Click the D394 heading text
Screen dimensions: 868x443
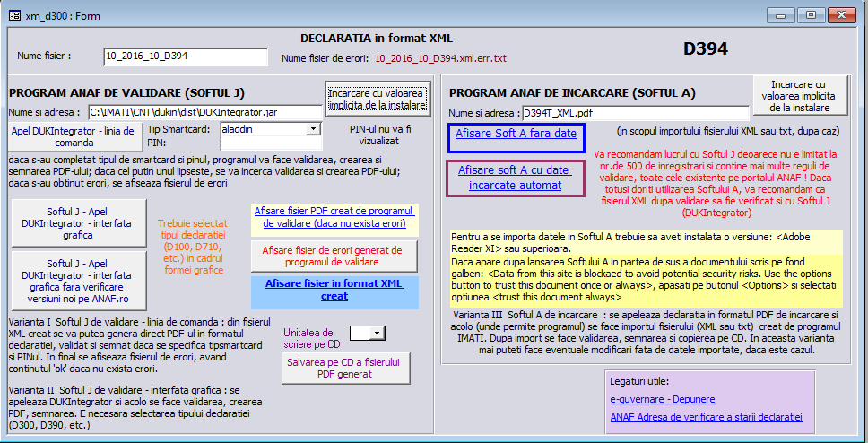tap(705, 48)
